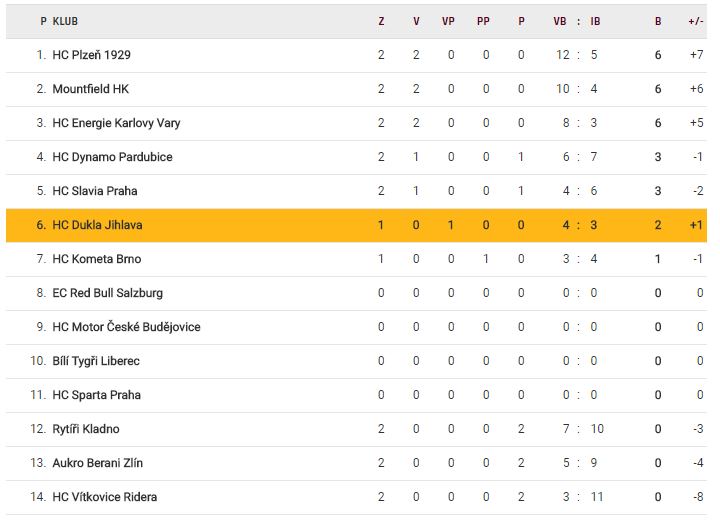The image size is (720, 521).
Task: Sort by the PP column header
Action: pos(483,21)
